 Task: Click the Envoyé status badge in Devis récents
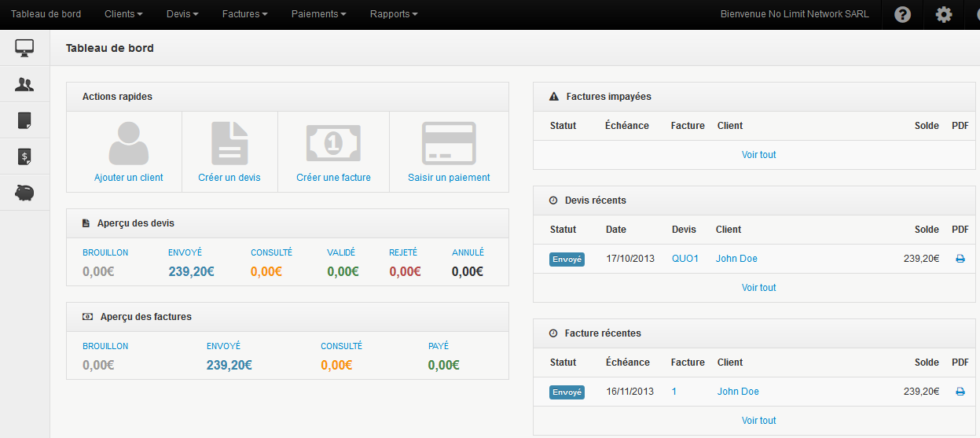click(x=567, y=259)
